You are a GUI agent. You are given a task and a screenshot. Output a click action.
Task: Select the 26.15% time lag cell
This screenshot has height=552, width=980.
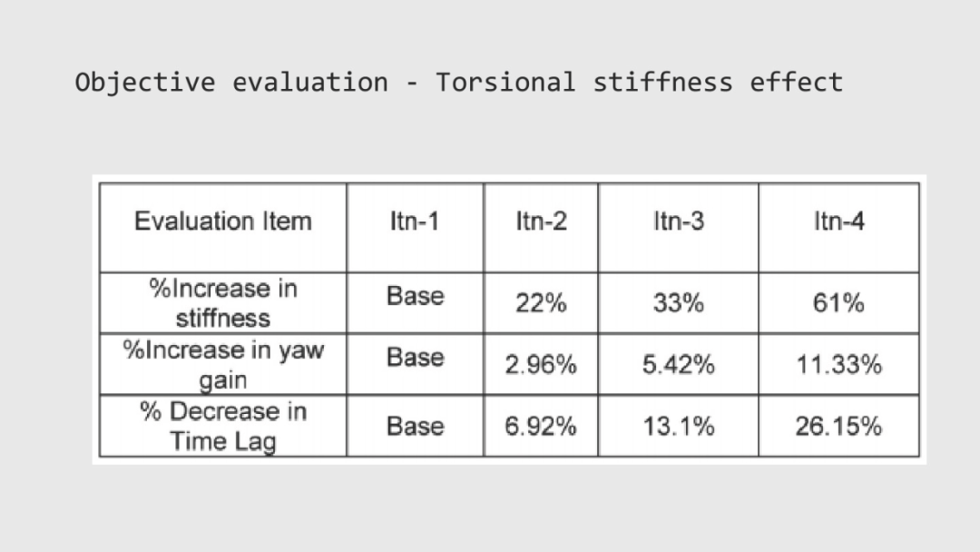pyautogui.click(x=838, y=426)
